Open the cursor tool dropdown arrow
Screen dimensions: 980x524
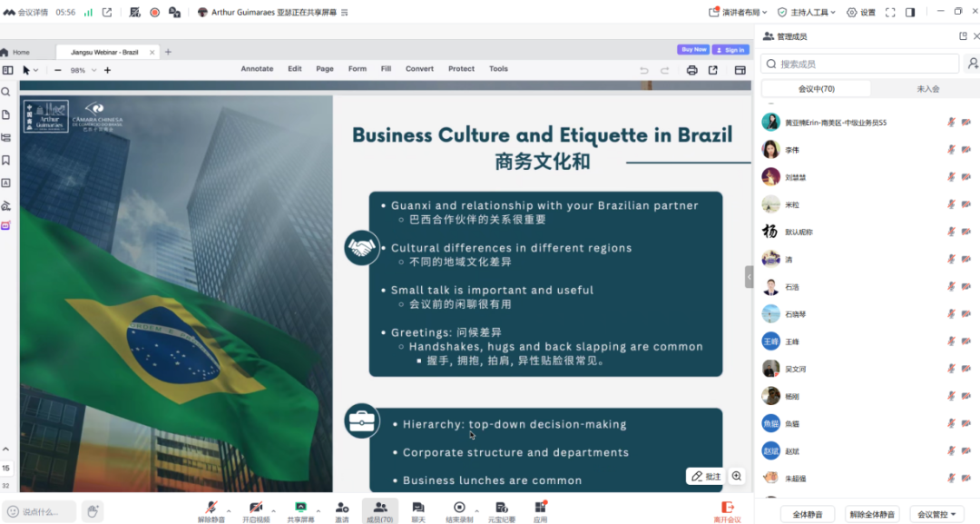click(x=35, y=70)
